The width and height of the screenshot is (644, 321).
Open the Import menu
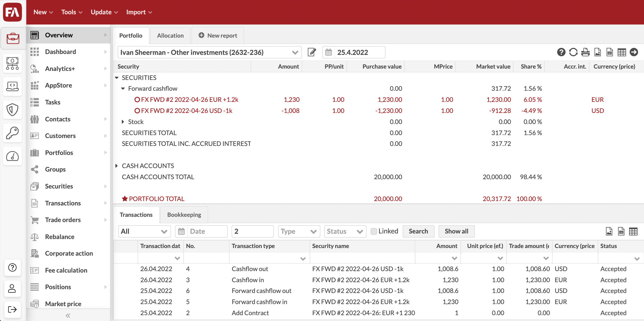pyautogui.click(x=139, y=12)
